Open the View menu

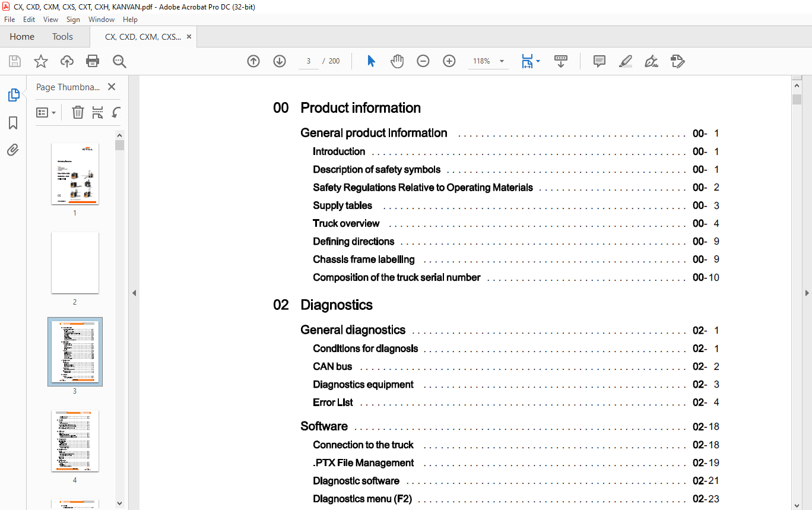click(50, 20)
